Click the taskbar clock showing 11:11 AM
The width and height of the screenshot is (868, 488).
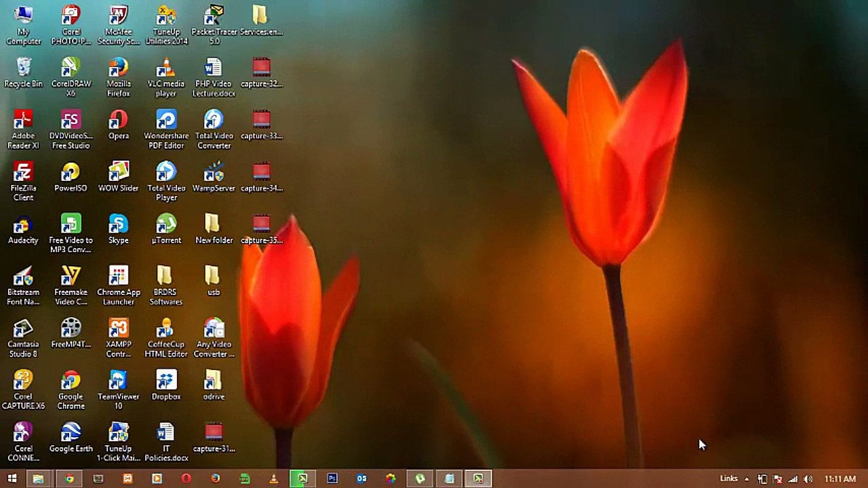click(x=840, y=479)
